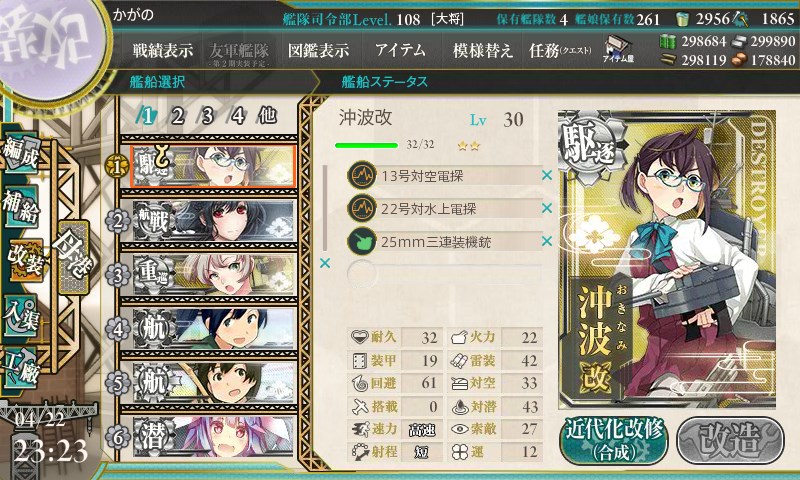Select the 入渠 (docking) sidebar icon
The width and height of the screenshot is (800, 480).
[x=21, y=316]
